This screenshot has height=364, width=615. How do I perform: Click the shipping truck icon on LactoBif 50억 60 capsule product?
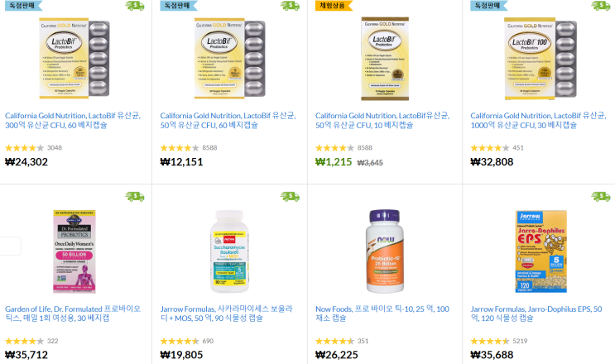tap(290, 6)
